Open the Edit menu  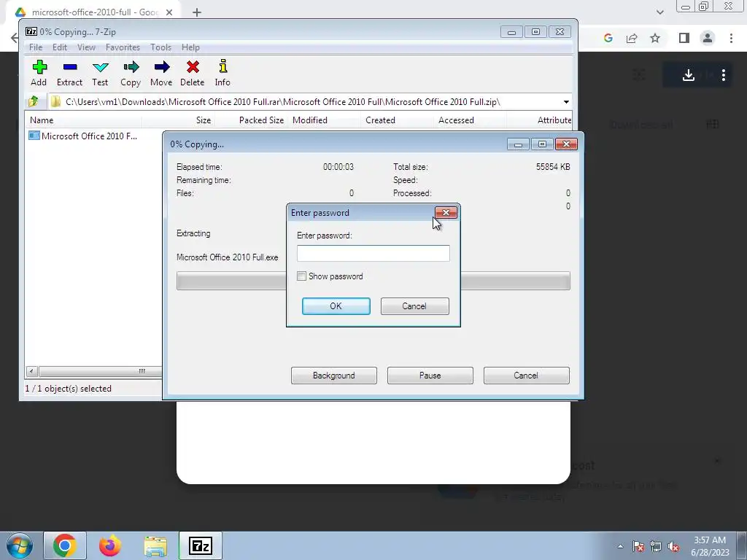[x=60, y=47]
